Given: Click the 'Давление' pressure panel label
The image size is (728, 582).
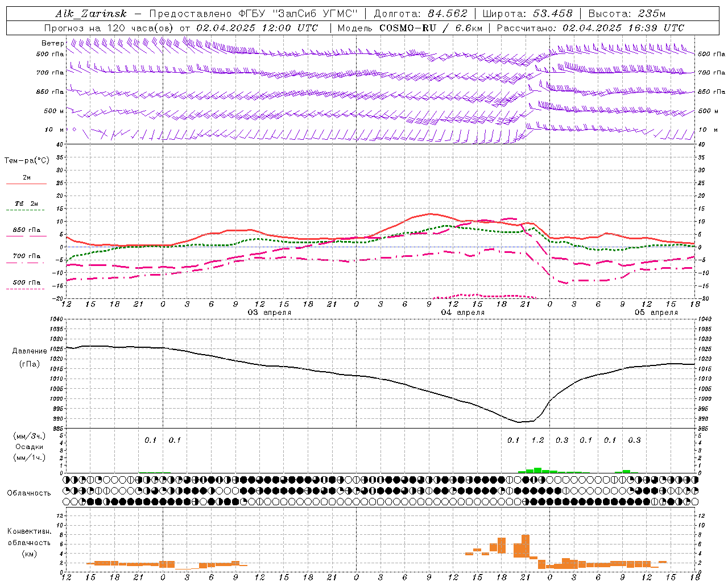Looking at the screenshot, I should (x=30, y=351).
